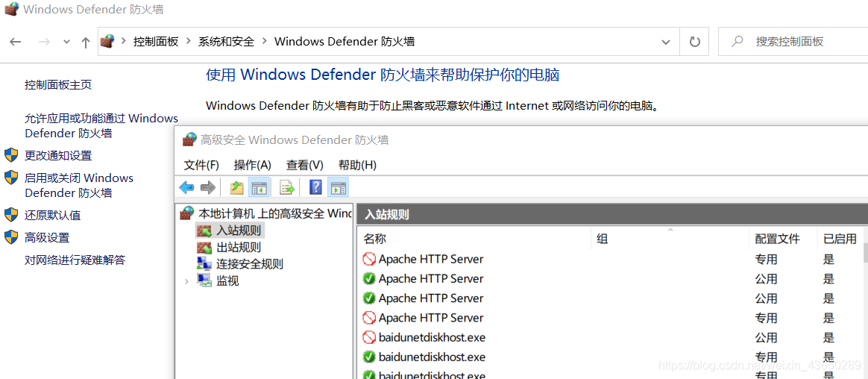Click the red block icon of baidunetdiskhost.exe rule
Viewport: 868px width, 379px height.
point(368,337)
